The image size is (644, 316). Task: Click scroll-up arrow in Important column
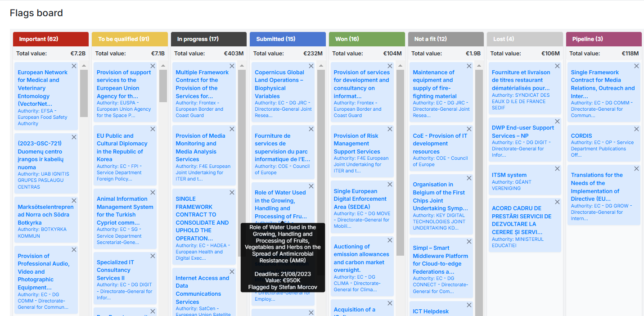coord(84,66)
